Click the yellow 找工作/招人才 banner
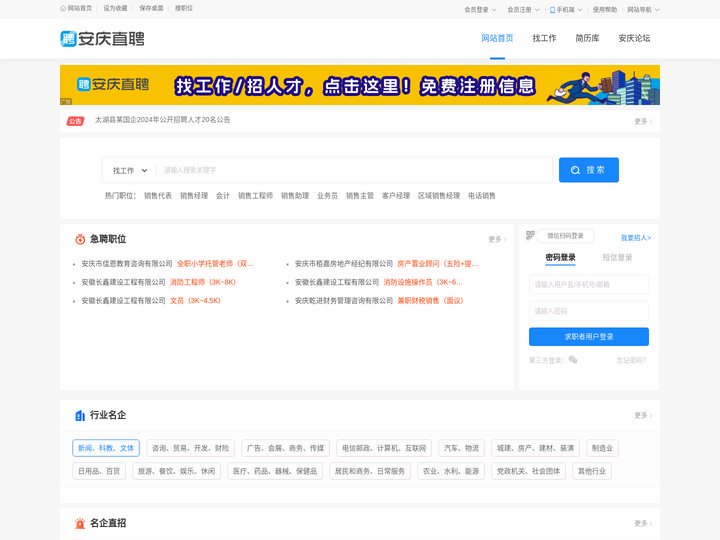 pyautogui.click(x=360, y=85)
